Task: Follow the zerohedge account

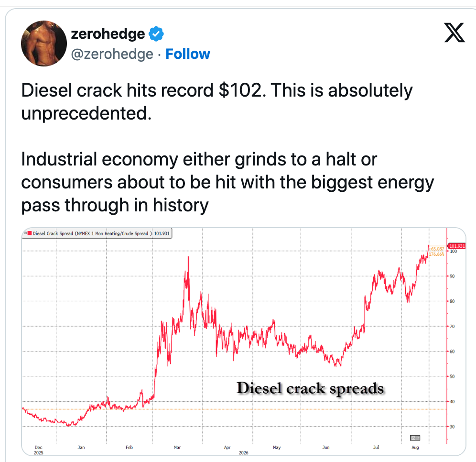Action: (x=188, y=54)
